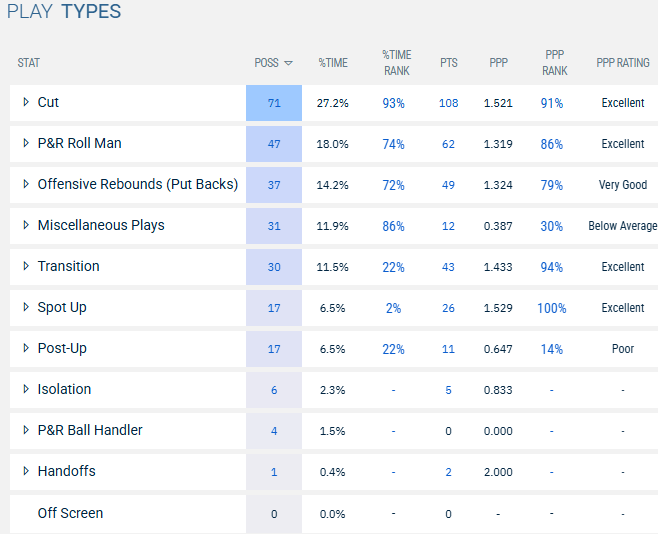658x534 pixels.
Task: Expand the Isolation row
Action: pos(26,389)
